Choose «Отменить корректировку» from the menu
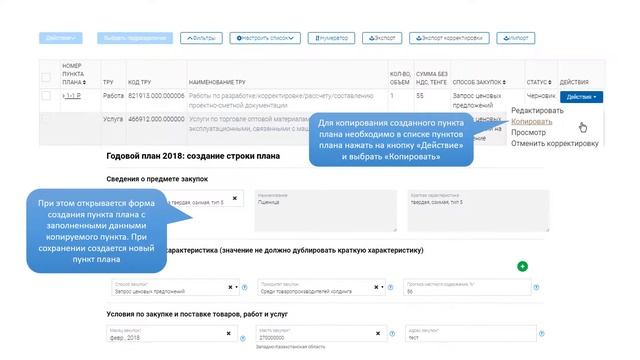Screen dimensions: 640x360 tap(555, 144)
